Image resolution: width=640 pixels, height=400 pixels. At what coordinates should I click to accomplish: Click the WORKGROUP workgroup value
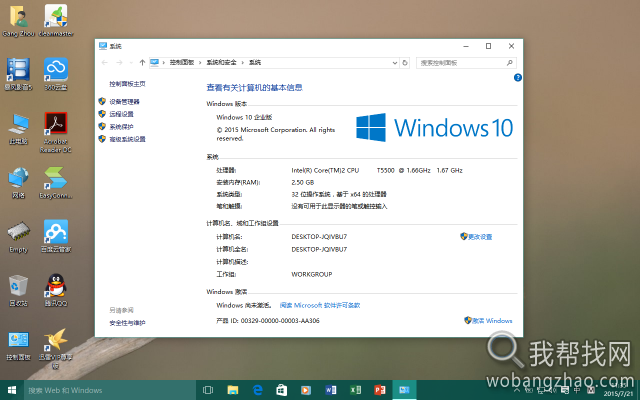click(312, 274)
